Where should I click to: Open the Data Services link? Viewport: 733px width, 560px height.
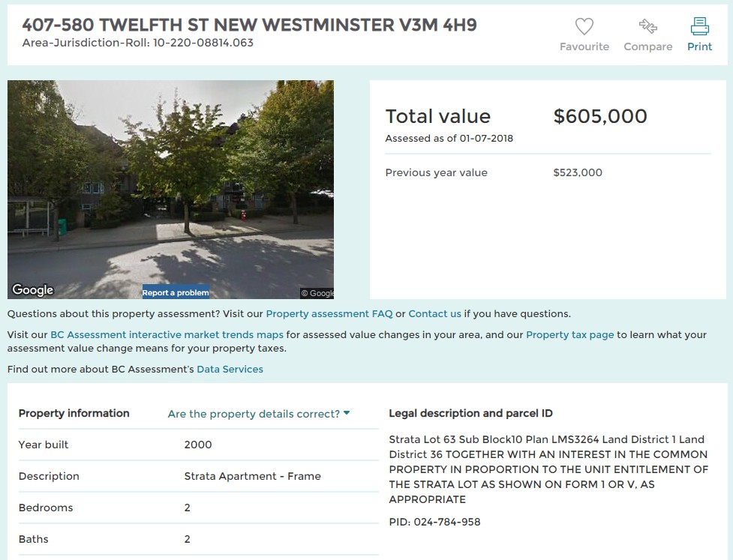click(x=230, y=370)
